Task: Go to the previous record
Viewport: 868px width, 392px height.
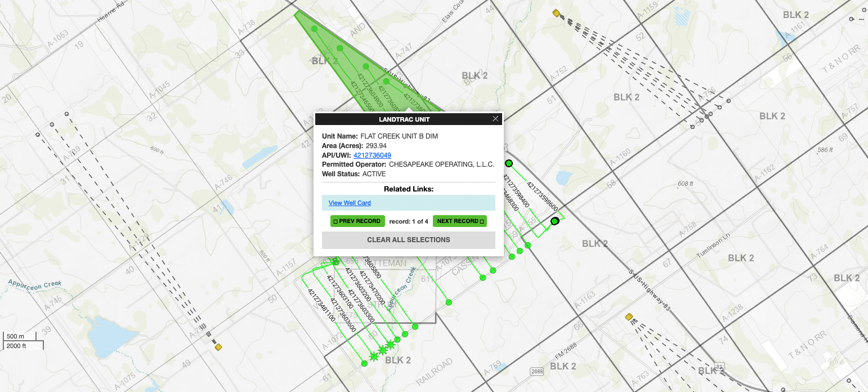Action: click(357, 221)
